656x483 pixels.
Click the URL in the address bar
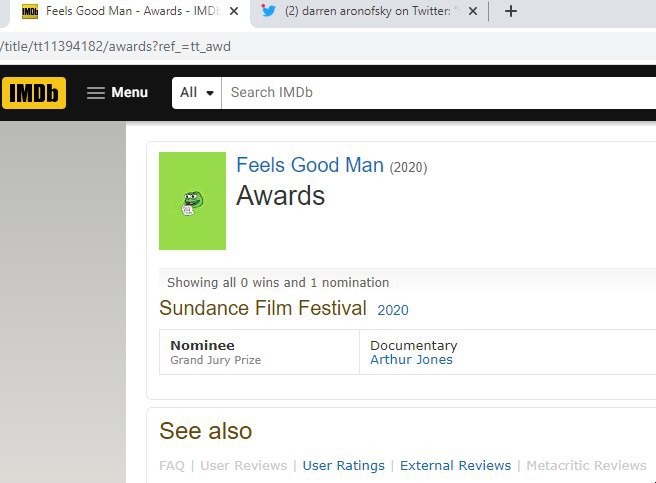pos(115,46)
